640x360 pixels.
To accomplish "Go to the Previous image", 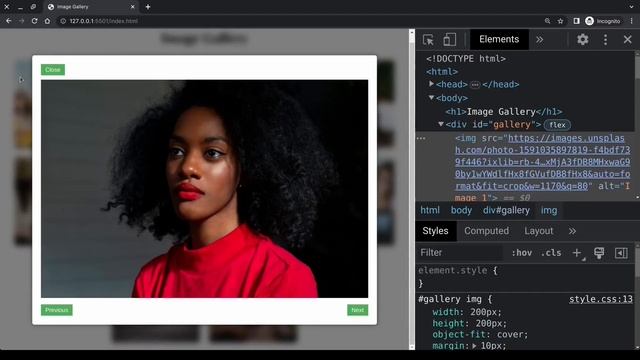I will click(57, 310).
